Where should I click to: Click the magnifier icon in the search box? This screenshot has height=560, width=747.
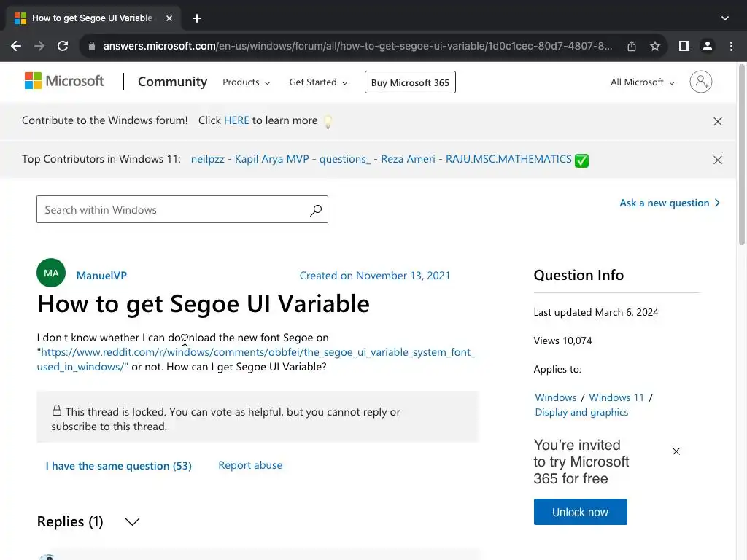click(x=316, y=210)
